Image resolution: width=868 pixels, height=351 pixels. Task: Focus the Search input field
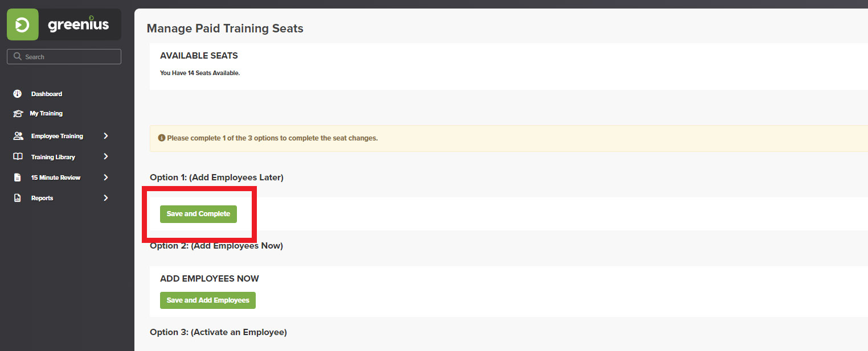[x=64, y=57]
